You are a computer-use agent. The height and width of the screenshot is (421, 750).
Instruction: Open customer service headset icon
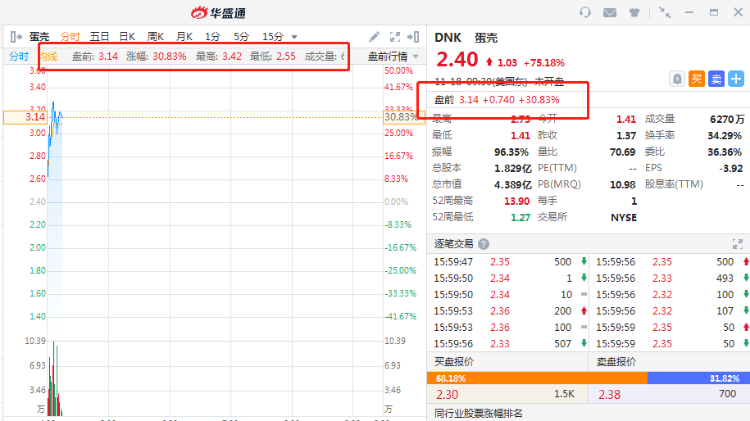[x=585, y=12]
